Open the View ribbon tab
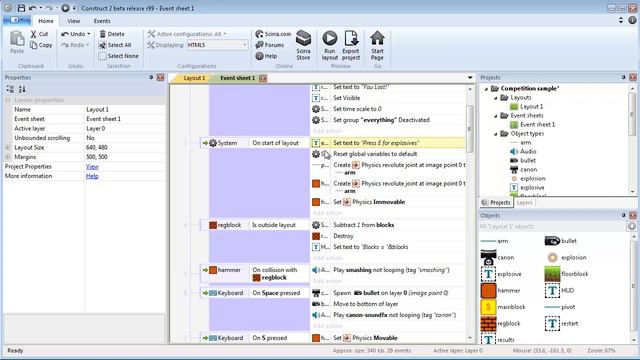Screen dimensions: 640x360 (73, 21)
